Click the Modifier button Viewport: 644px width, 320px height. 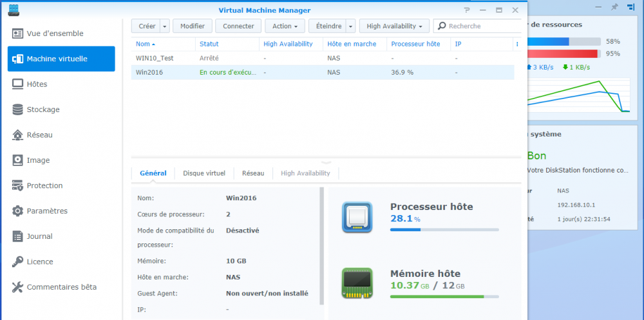pyautogui.click(x=193, y=26)
